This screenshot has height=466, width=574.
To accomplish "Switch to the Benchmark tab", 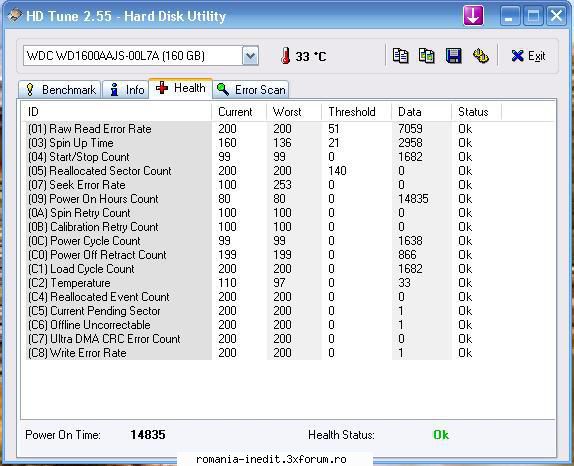I will pos(60,90).
